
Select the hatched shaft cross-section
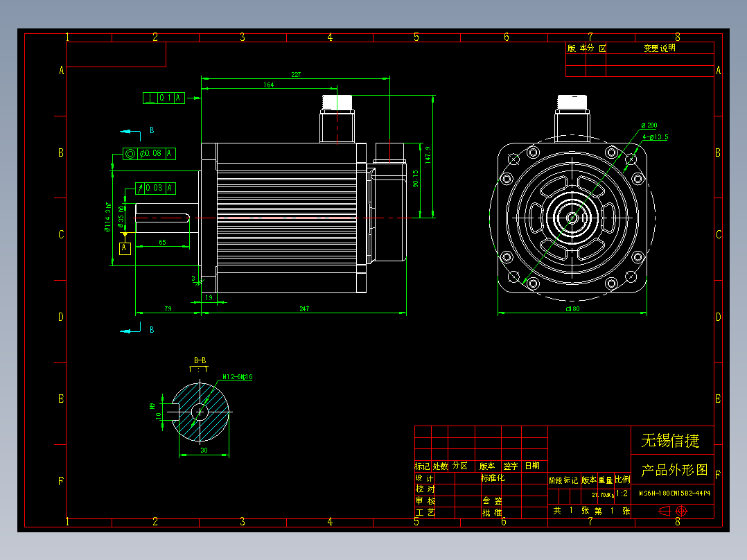[200, 412]
